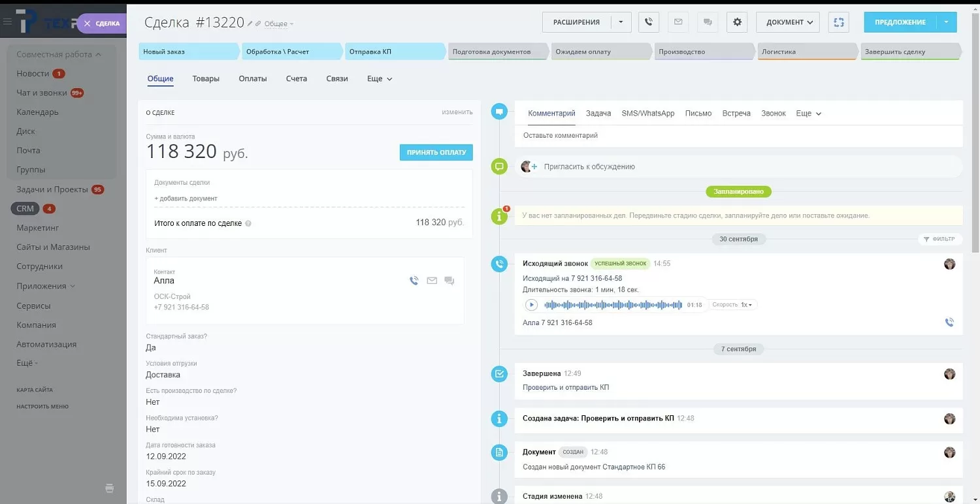Open settings via the gear icon
Viewport: 980px width, 504px height.
(x=737, y=22)
